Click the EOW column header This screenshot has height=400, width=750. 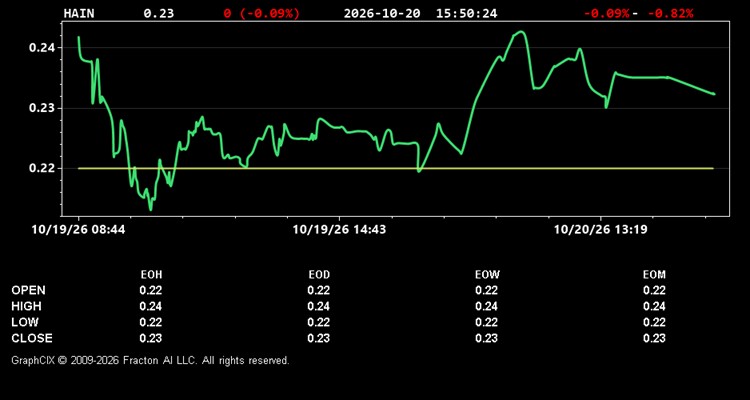487,275
